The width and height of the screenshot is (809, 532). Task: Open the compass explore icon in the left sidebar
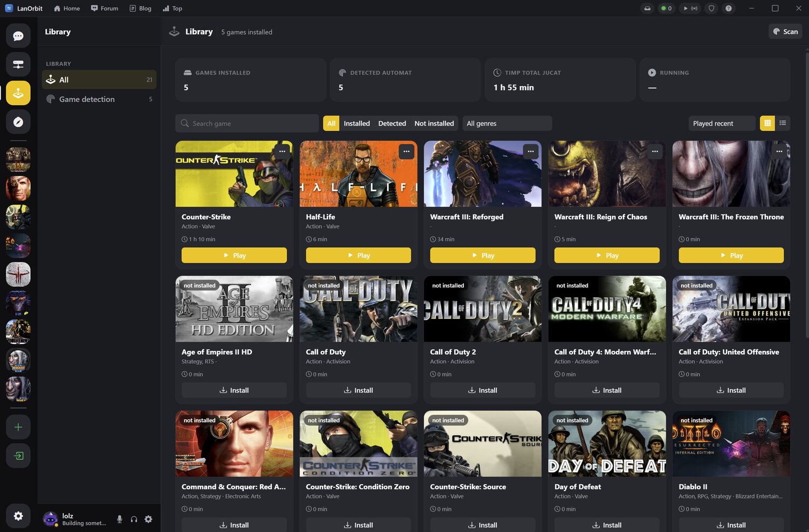pos(18,122)
